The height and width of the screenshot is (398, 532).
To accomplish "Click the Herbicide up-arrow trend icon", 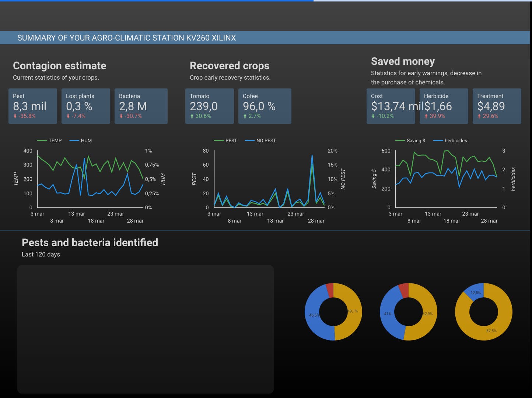I will 426,116.
